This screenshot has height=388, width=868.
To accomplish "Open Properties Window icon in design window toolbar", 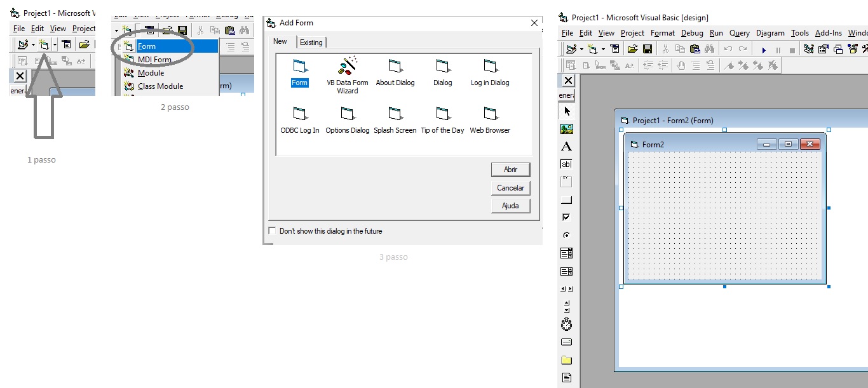I will (824, 49).
